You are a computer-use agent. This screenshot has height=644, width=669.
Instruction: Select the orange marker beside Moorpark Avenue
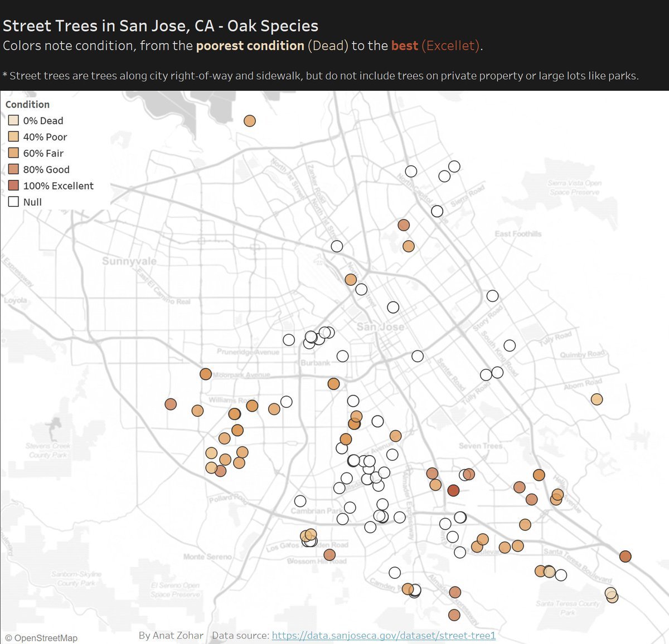[206, 374]
